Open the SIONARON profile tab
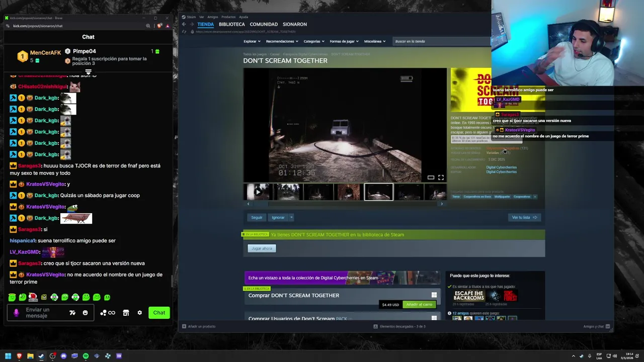Viewport: 644px width, 362px height. tap(294, 24)
